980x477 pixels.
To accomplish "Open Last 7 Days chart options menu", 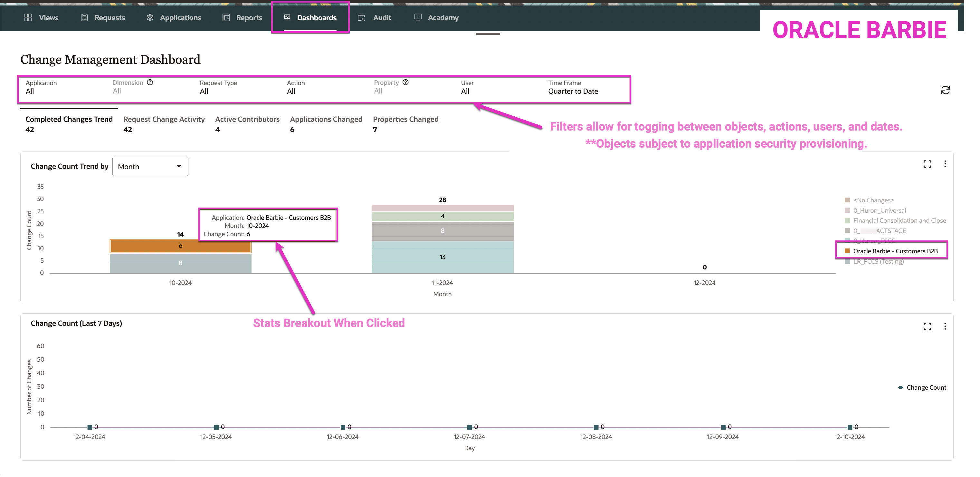I will tap(945, 326).
